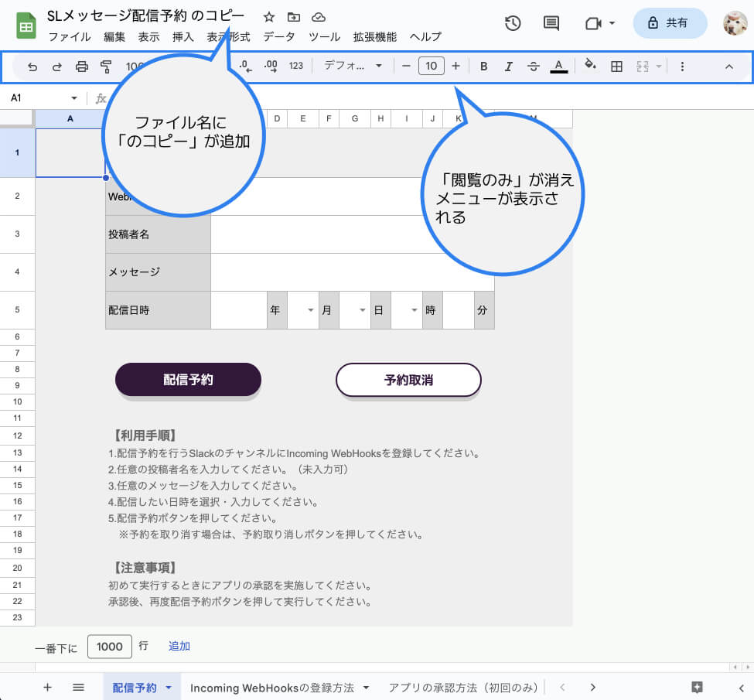This screenshot has width=754, height=700.
Task: Click the 共有 share button
Action: tap(670, 22)
